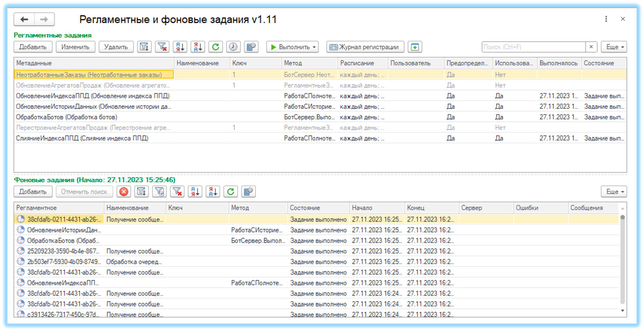The height and width of the screenshot is (331, 644).
Task: Open list settings in scheduled jobs toolbar
Action: [x=251, y=47]
